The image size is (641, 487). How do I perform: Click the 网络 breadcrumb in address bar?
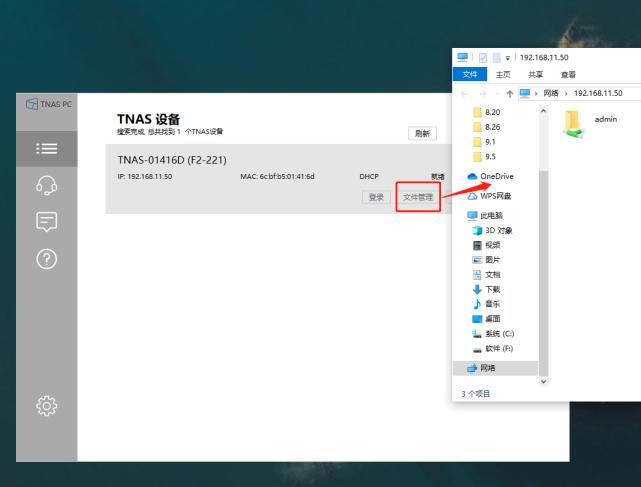[x=551, y=93]
